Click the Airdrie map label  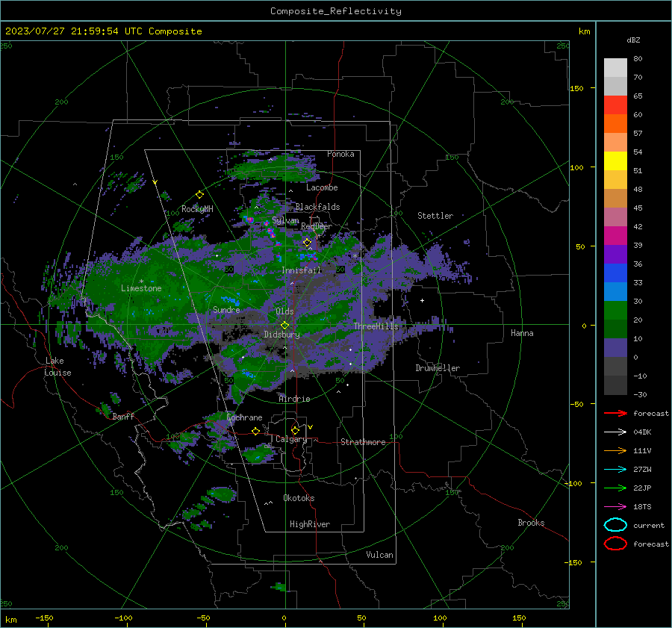tap(294, 399)
